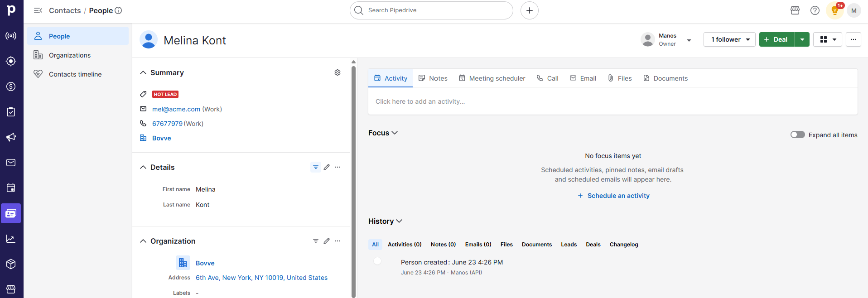Open mel@acme.com email link
This screenshot has height=298, width=868.
[x=176, y=109]
